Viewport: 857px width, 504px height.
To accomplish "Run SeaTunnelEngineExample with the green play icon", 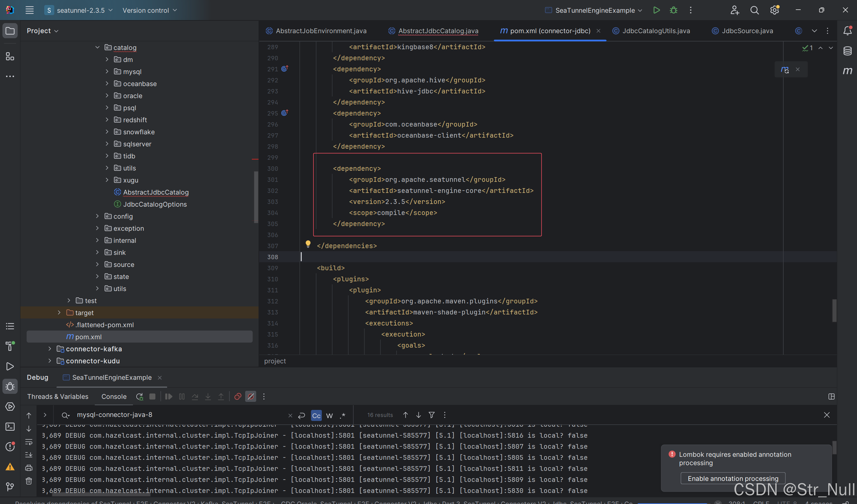I will coord(656,10).
